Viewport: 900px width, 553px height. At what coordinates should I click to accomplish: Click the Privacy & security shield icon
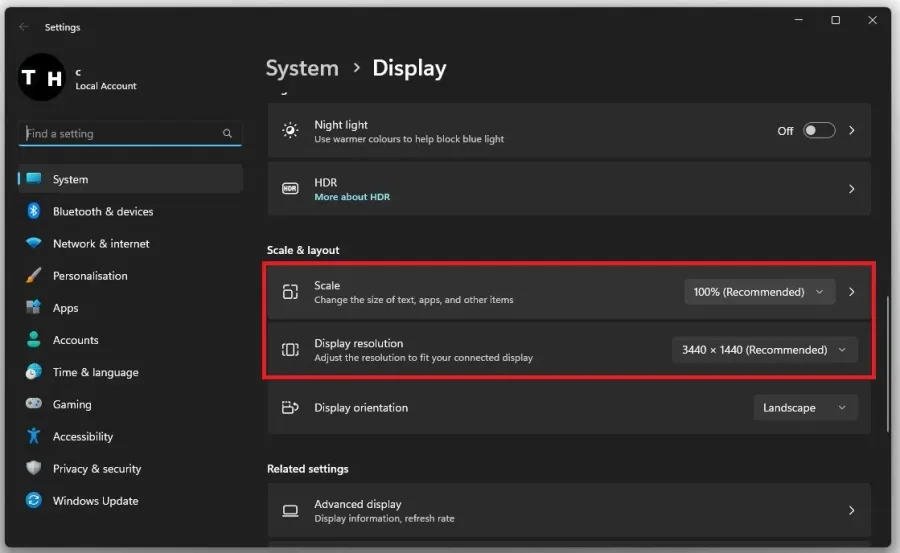[34, 468]
